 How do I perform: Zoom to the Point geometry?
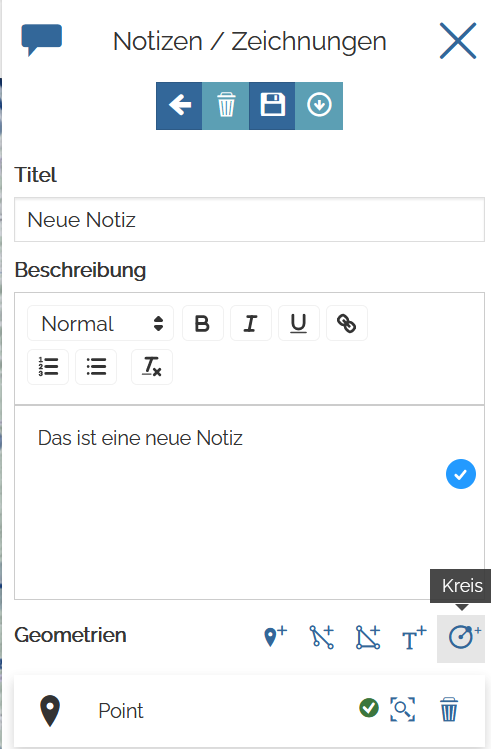click(x=402, y=709)
